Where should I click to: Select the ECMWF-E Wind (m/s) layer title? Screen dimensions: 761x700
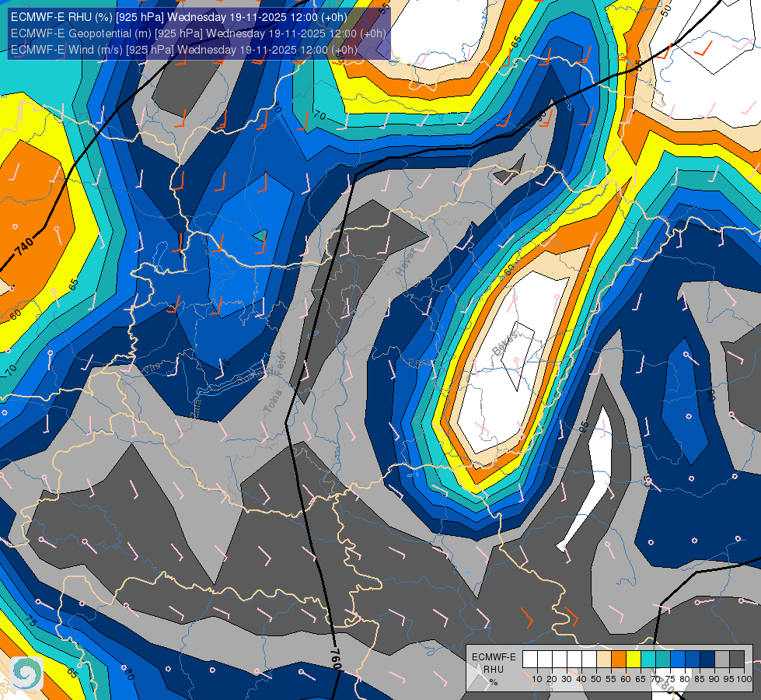pos(183,50)
